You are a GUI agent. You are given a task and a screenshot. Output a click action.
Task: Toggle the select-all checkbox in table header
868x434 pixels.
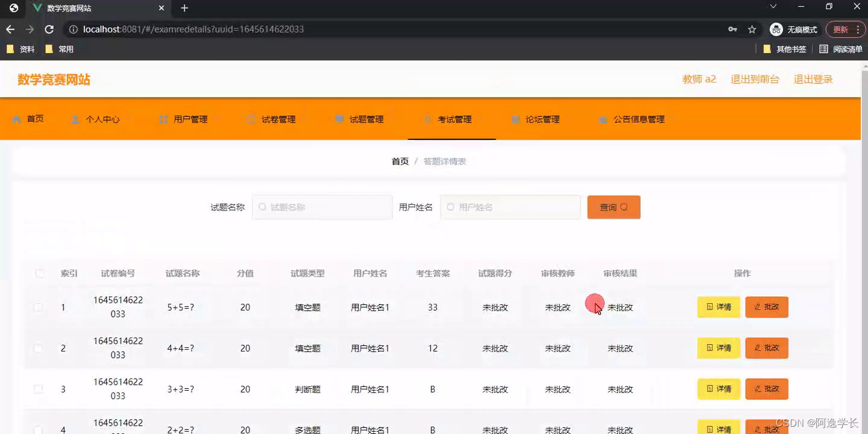point(39,273)
